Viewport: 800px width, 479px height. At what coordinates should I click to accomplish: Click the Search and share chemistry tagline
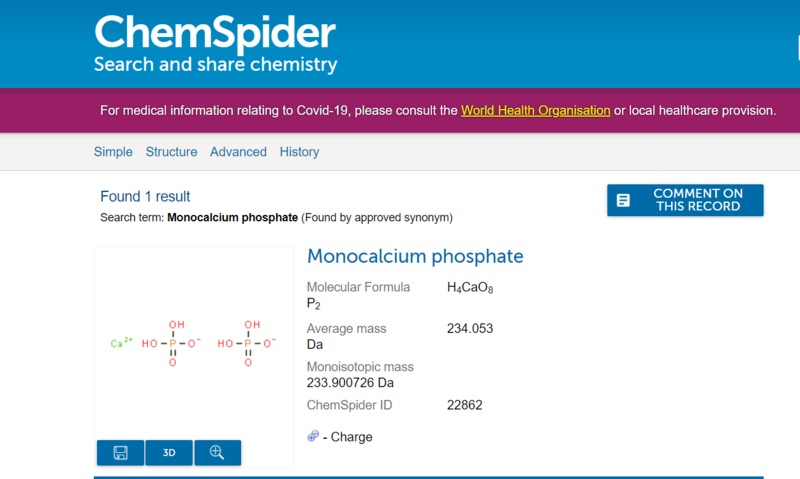pyautogui.click(x=215, y=66)
